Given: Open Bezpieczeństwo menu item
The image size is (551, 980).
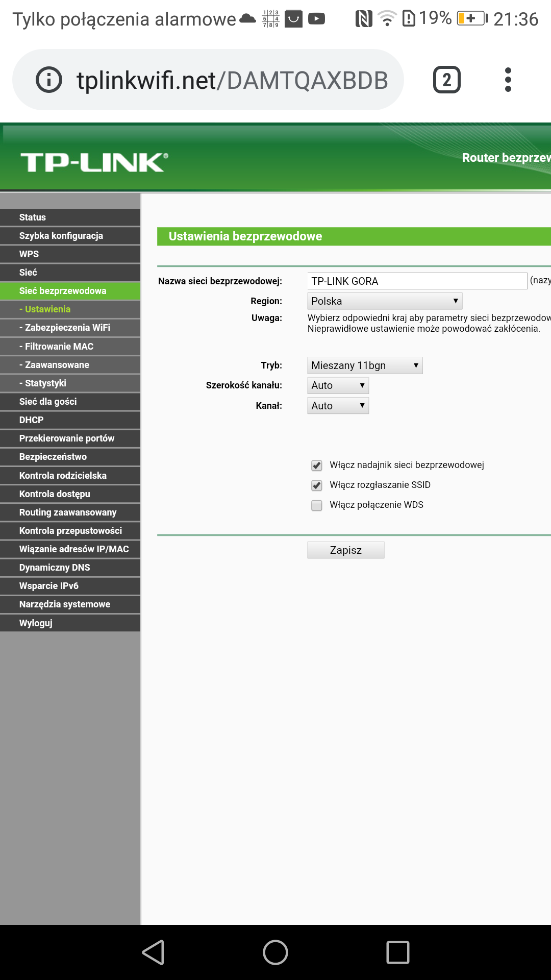Looking at the screenshot, I should pos(70,457).
